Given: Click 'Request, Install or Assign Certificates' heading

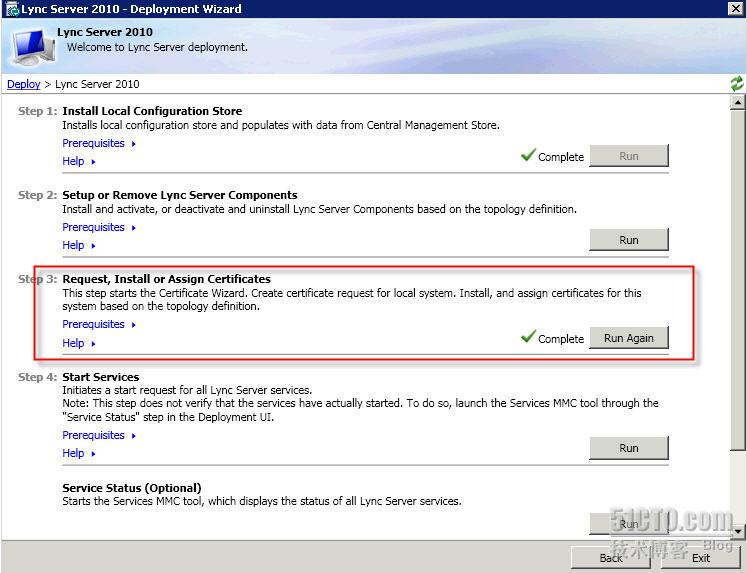Looking at the screenshot, I should point(166,279).
